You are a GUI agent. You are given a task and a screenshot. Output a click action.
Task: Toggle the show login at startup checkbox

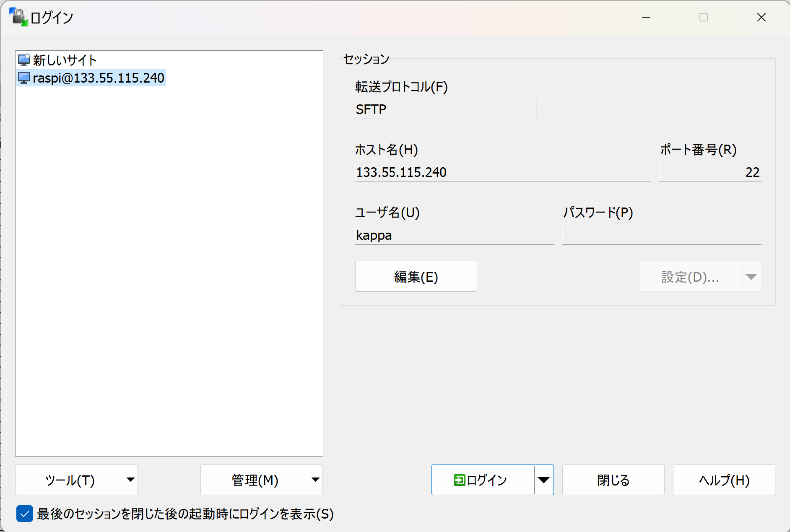[x=25, y=514]
